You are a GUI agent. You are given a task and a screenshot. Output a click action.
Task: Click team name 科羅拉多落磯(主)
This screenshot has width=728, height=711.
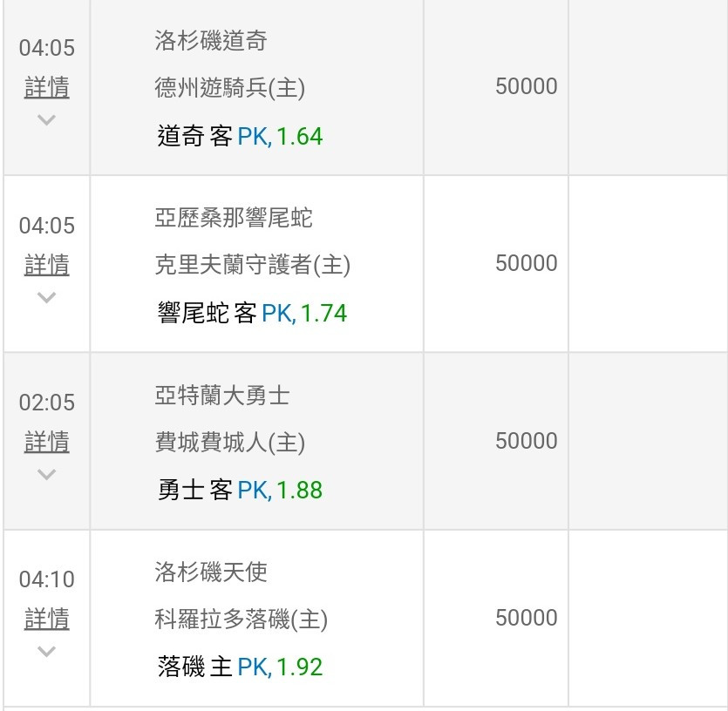tap(241, 620)
